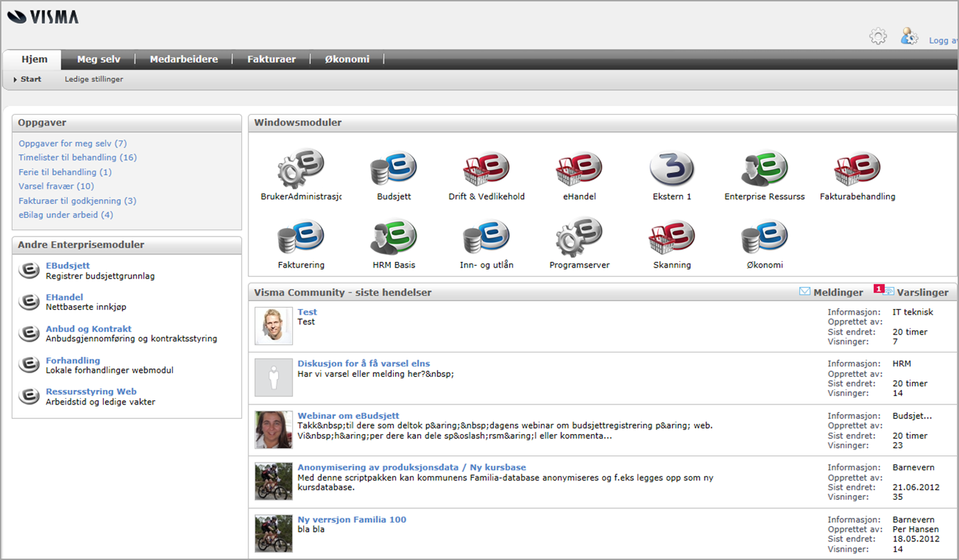Launch the Inn- og utlån module icon
The image size is (959, 560).
tap(486, 236)
